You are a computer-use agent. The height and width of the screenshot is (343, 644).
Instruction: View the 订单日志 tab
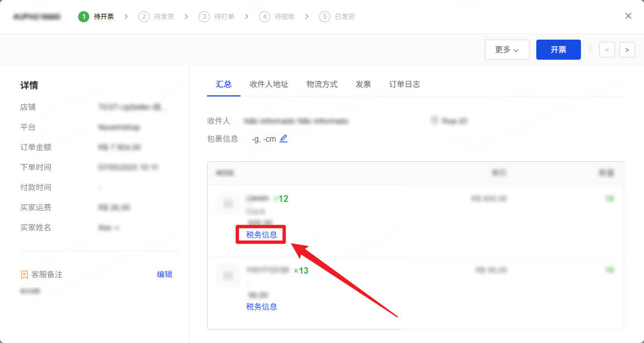coord(405,84)
